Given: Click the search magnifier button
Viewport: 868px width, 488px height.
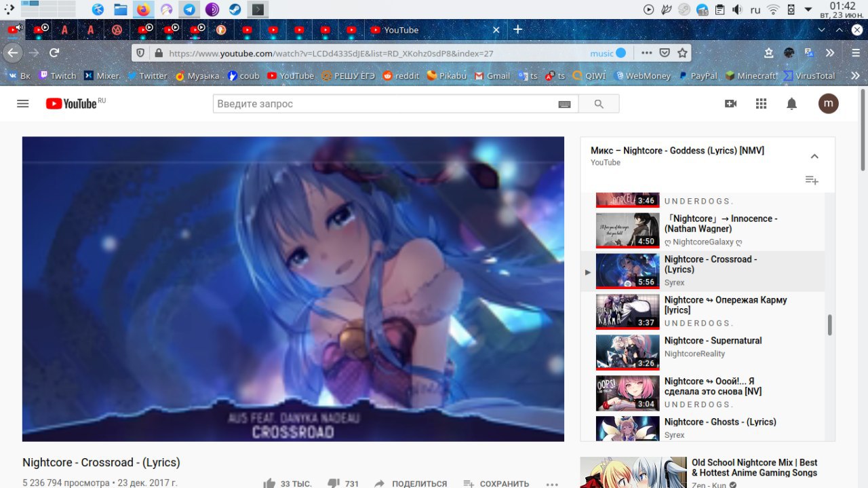Looking at the screenshot, I should tap(598, 104).
